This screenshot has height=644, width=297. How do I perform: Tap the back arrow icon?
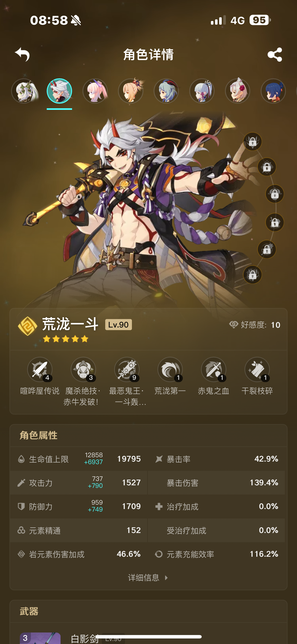[22, 54]
